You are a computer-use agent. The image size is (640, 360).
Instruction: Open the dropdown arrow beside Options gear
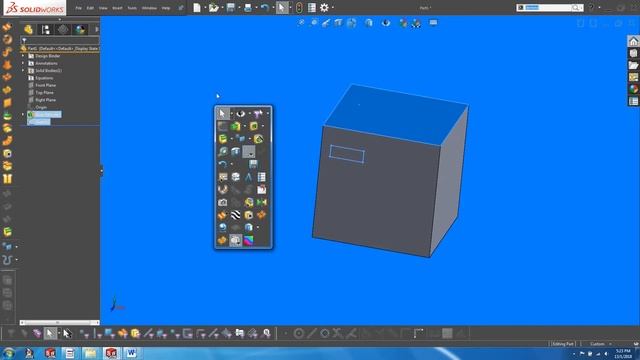click(333, 7)
